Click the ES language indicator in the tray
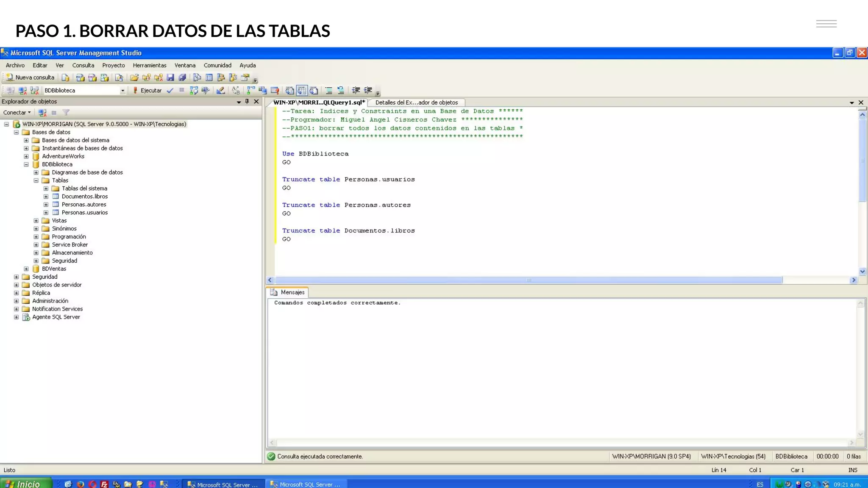The height and width of the screenshot is (488, 868). tap(760, 484)
